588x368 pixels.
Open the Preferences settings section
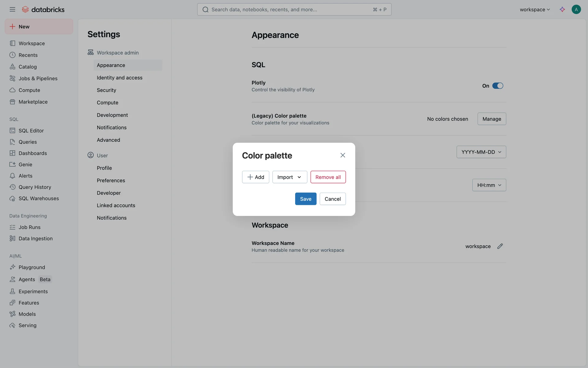111,180
